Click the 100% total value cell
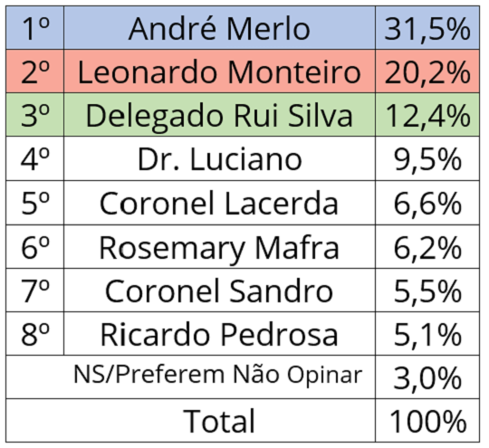 [427, 420]
